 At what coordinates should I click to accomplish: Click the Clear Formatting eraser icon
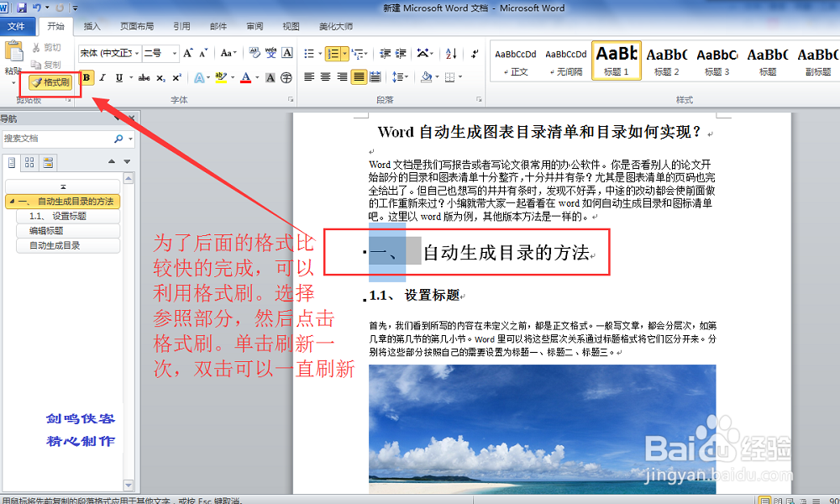point(255,52)
